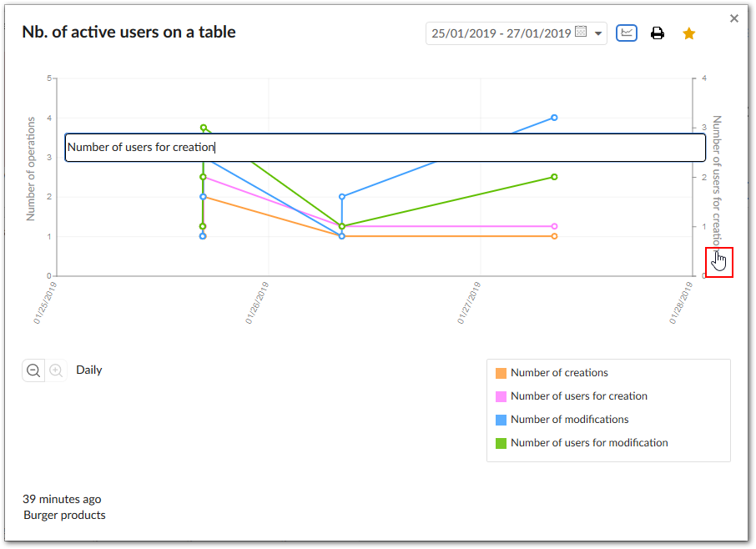Open the calendar icon in date field
This screenshot has height=549, width=756.
[581, 33]
